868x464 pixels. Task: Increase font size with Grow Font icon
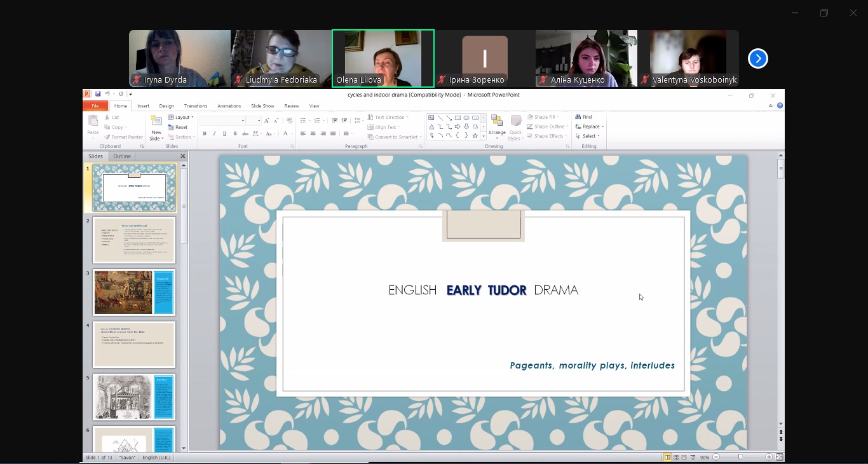pos(266,121)
